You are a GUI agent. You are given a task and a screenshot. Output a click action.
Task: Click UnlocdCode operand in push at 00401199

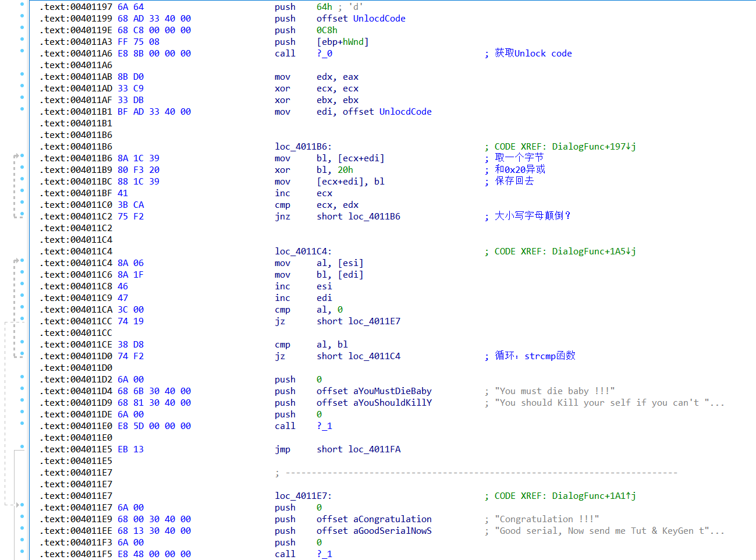(x=379, y=19)
